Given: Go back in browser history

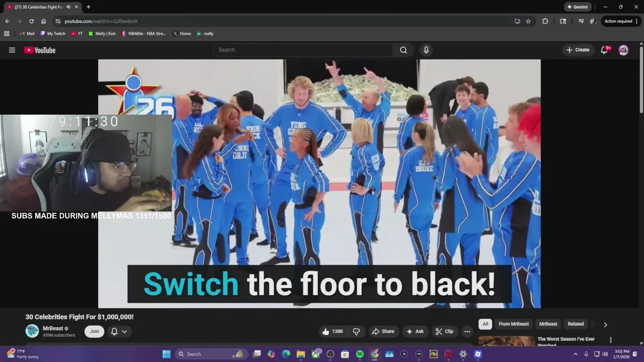Looking at the screenshot, I should pos(7,21).
